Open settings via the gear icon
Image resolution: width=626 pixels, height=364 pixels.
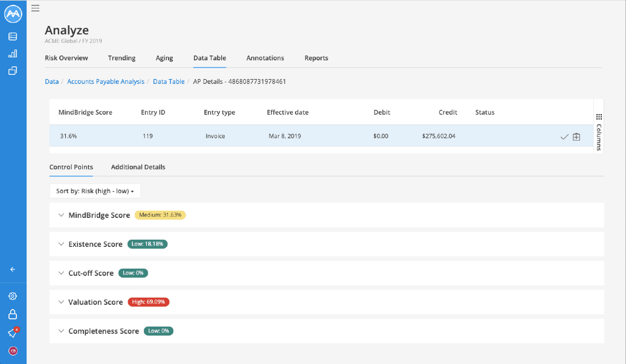[13, 296]
